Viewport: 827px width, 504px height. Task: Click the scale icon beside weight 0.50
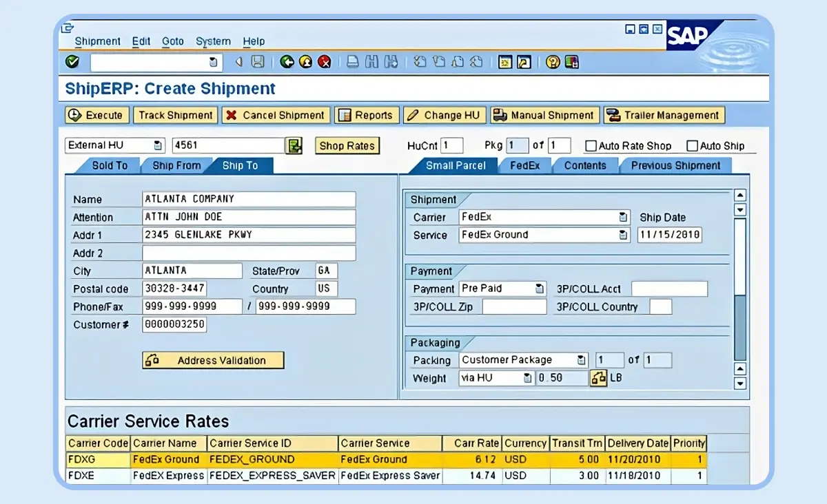[598, 378]
